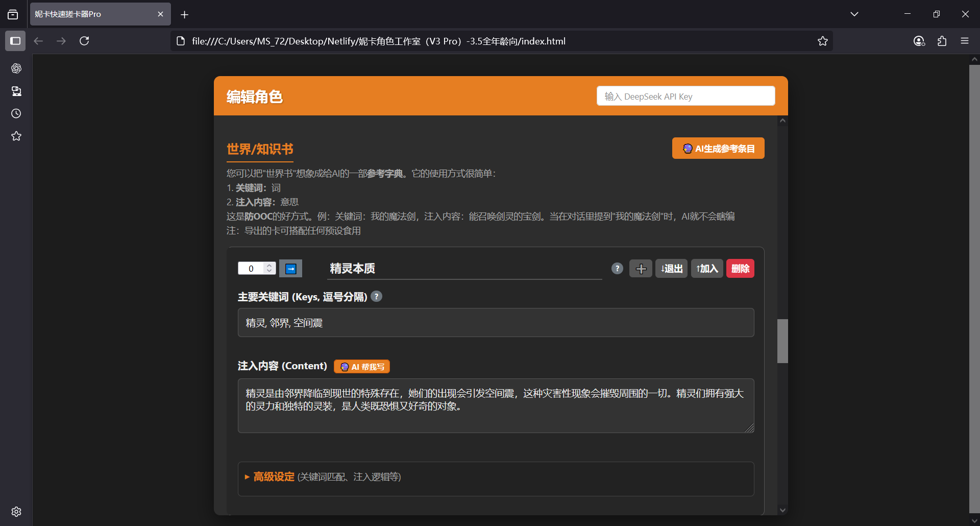The image size is (980, 526).
Task: Click the help icon next to 精灵本质
Action: [x=617, y=269]
